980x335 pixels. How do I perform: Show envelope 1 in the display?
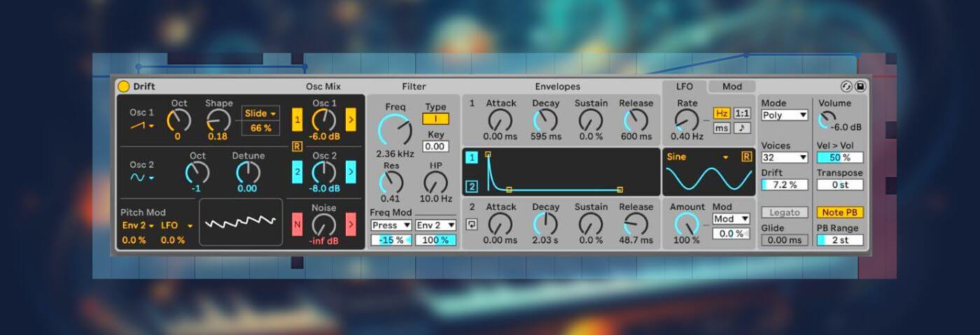(x=472, y=158)
